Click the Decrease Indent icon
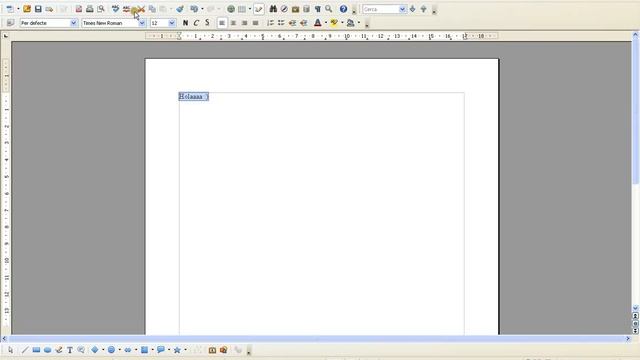The image size is (640, 360). click(292, 23)
